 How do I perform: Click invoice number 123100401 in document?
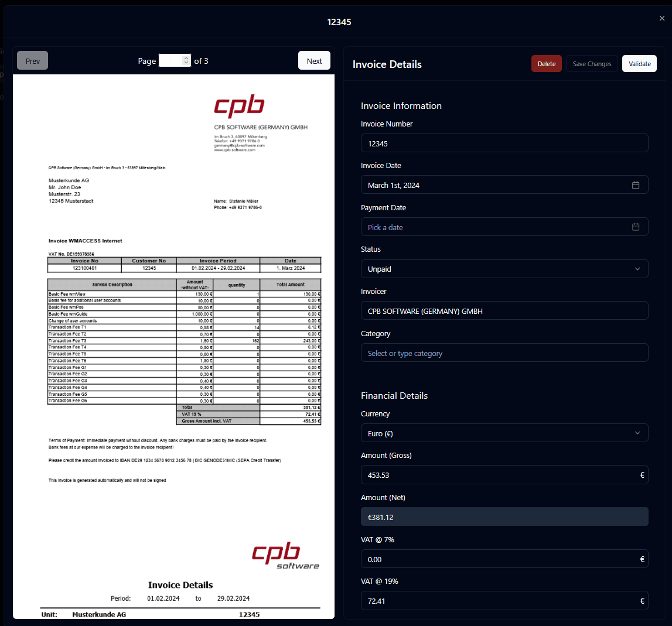pos(84,268)
